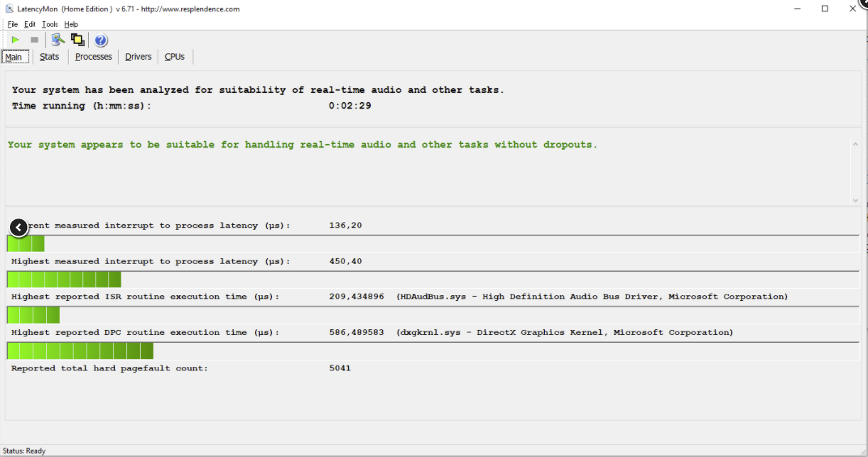This screenshot has width=868, height=457.
Task: Click the hard pagefault count 5041
Action: tap(340, 368)
